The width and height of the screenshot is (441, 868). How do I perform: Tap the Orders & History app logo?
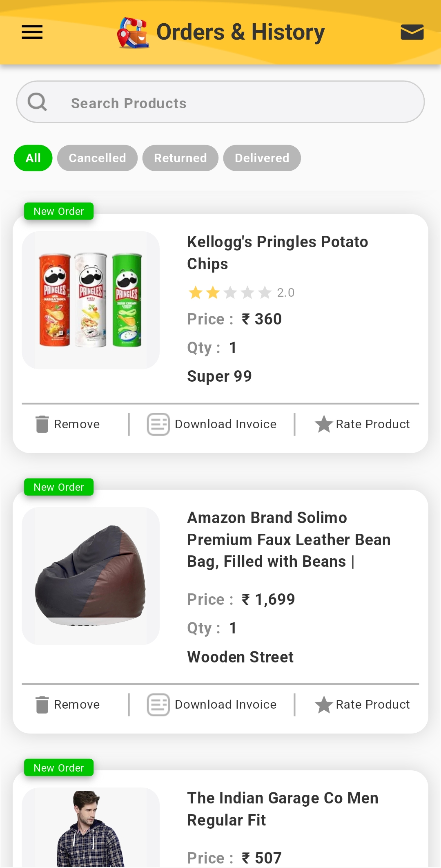point(133,33)
